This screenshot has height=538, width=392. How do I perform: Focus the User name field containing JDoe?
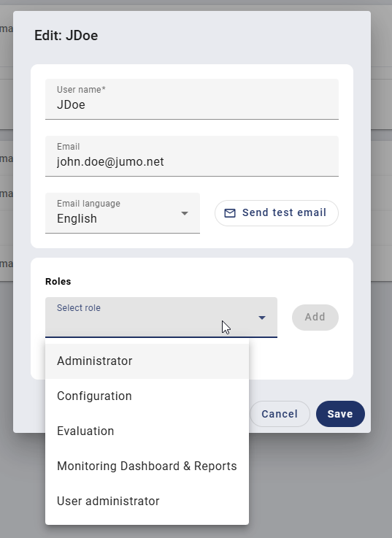pos(192,99)
